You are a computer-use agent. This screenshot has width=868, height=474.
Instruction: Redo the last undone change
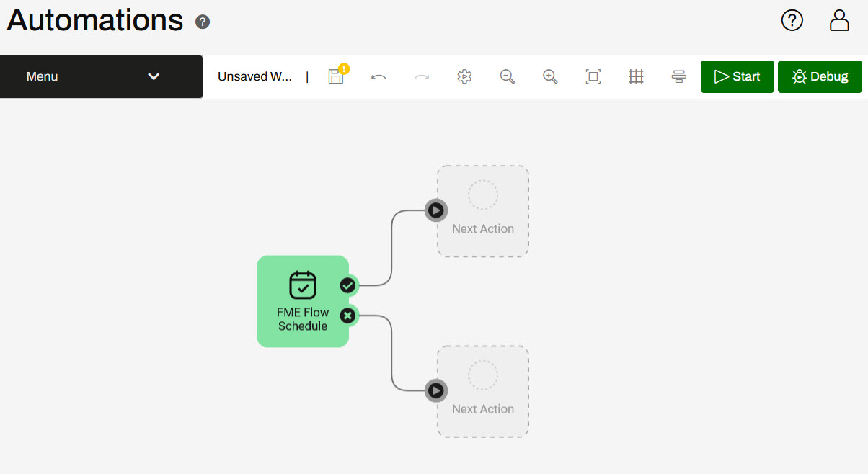pos(422,76)
